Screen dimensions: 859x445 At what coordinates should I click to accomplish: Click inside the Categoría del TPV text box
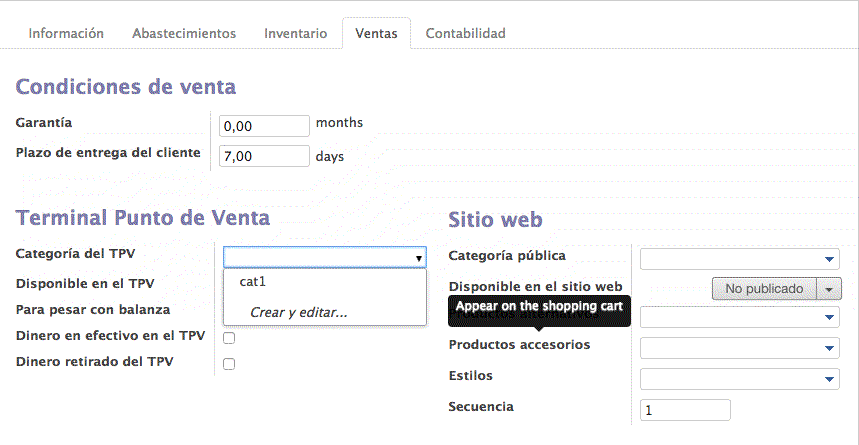pos(317,257)
